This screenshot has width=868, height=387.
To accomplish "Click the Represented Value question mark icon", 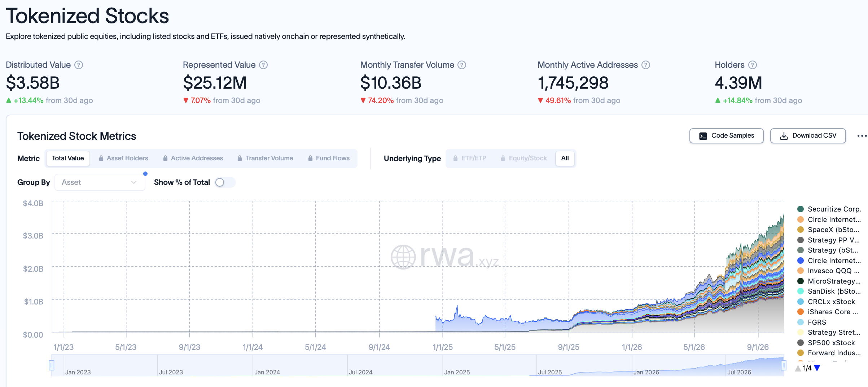I will click(x=264, y=65).
